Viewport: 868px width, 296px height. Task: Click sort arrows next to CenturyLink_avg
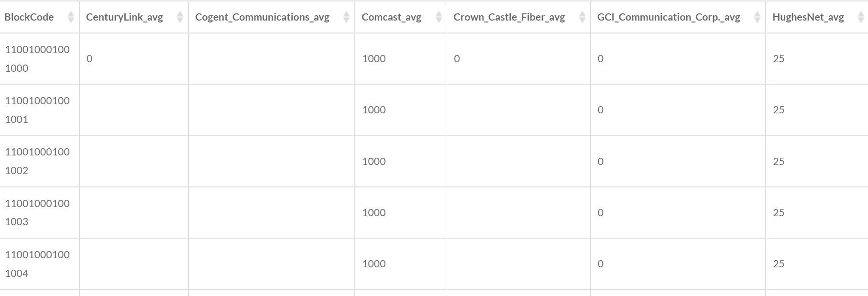pyautogui.click(x=180, y=17)
